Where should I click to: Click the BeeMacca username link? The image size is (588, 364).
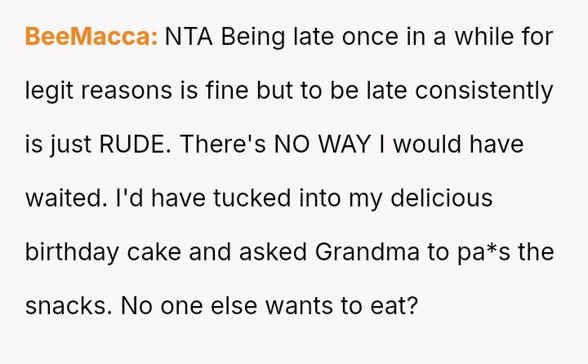(91, 37)
